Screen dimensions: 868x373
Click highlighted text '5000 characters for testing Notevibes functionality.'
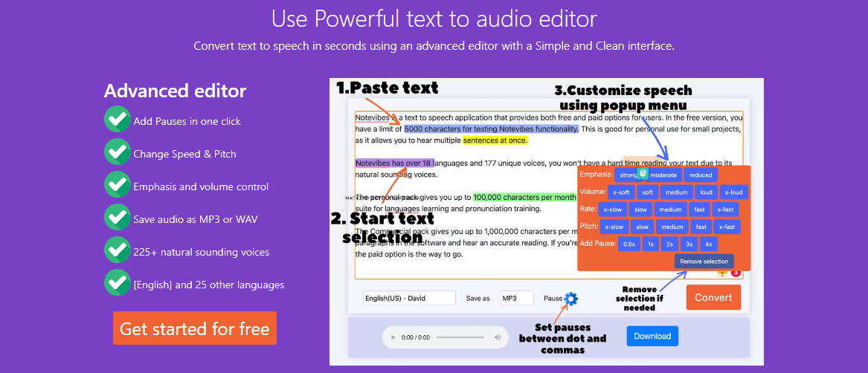tap(492, 129)
